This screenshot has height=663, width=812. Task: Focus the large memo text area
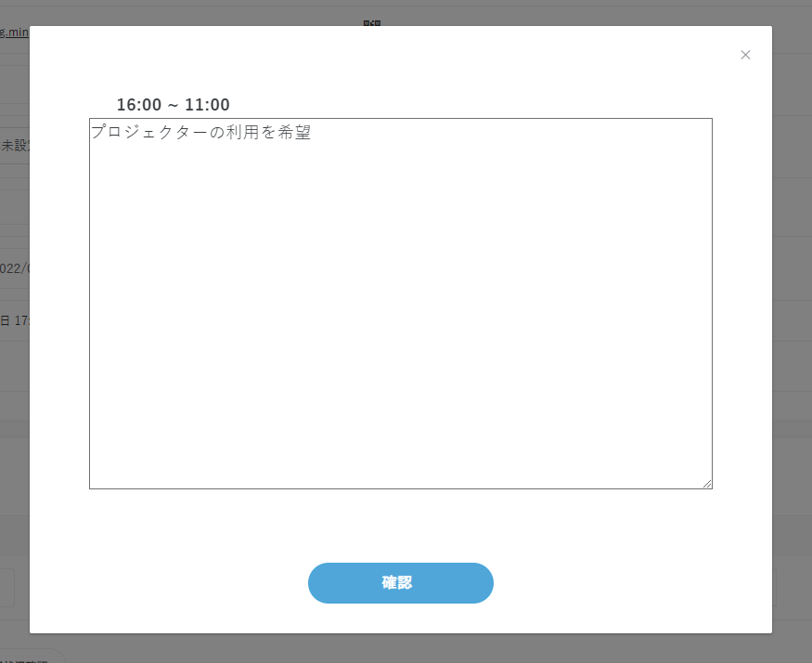click(x=400, y=304)
